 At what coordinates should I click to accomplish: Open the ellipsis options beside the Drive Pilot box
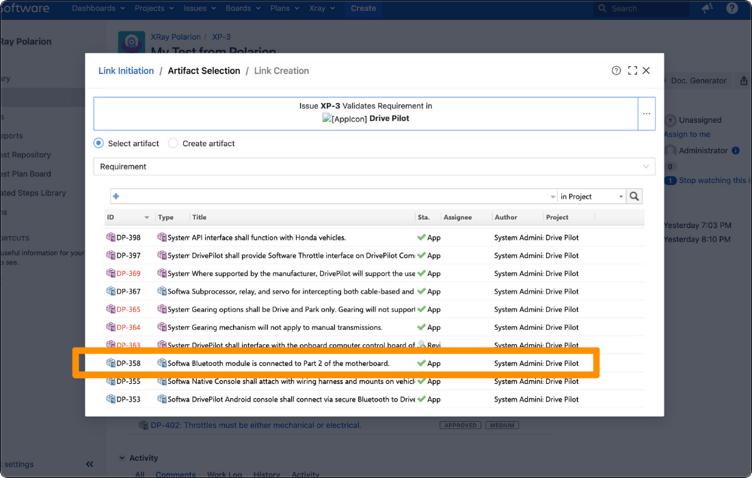[x=646, y=114]
